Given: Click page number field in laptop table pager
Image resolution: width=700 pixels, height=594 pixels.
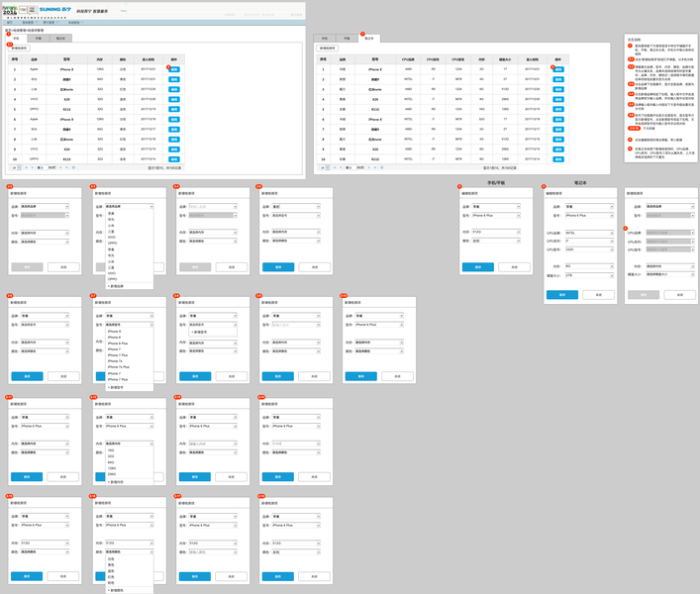Looking at the screenshot, I should tap(352, 167).
